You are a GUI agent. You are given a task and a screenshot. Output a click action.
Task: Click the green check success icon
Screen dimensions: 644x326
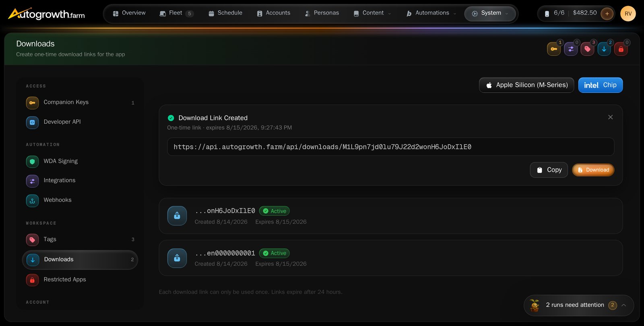click(171, 118)
